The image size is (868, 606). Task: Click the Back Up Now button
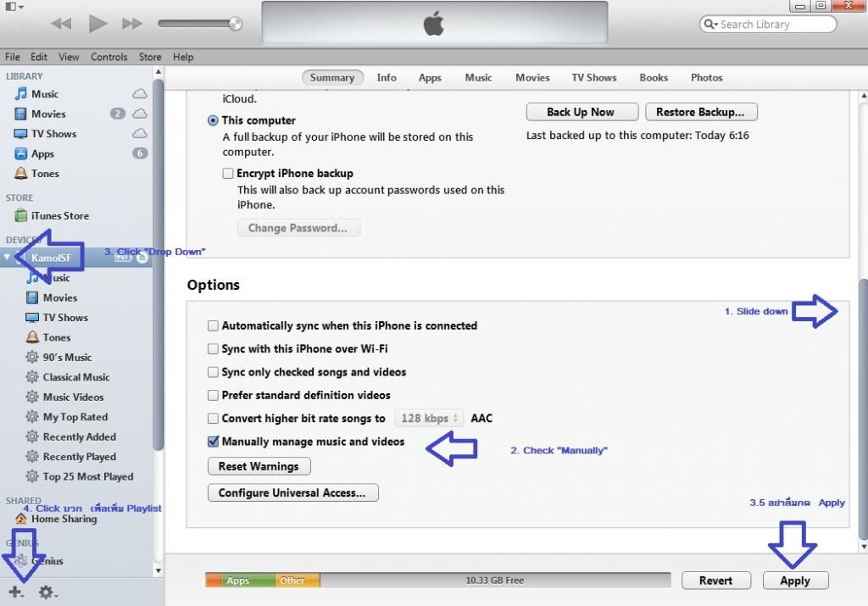tap(582, 113)
